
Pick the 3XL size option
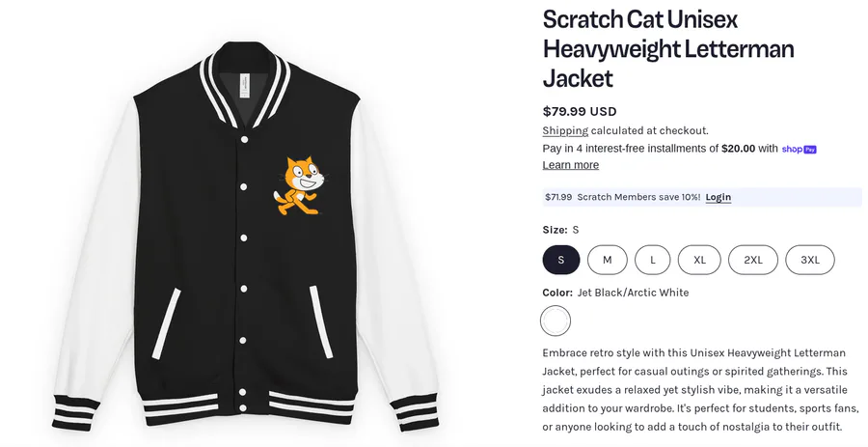810,260
